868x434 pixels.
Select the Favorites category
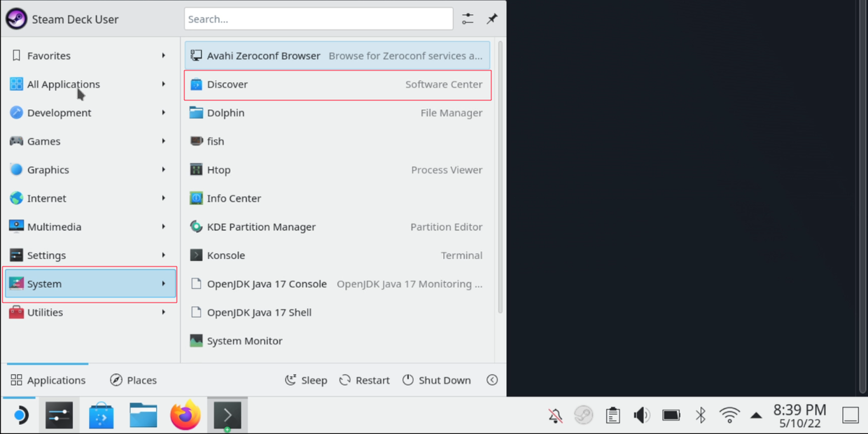[x=90, y=56]
